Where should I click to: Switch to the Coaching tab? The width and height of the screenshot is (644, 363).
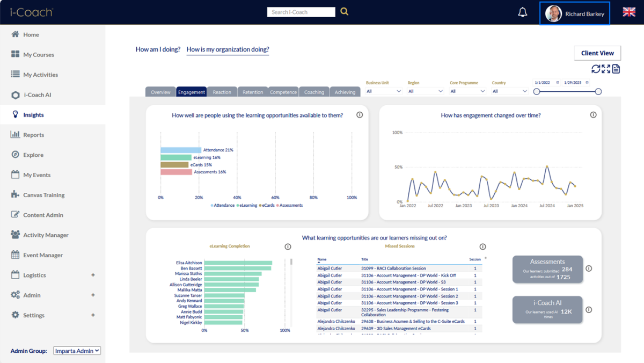(314, 92)
